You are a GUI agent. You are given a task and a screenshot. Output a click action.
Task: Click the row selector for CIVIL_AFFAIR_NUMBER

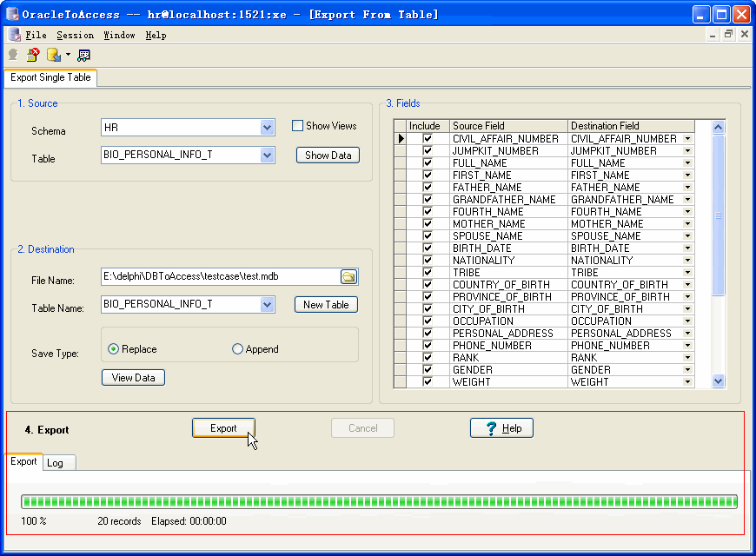click(x=401, y=138)
